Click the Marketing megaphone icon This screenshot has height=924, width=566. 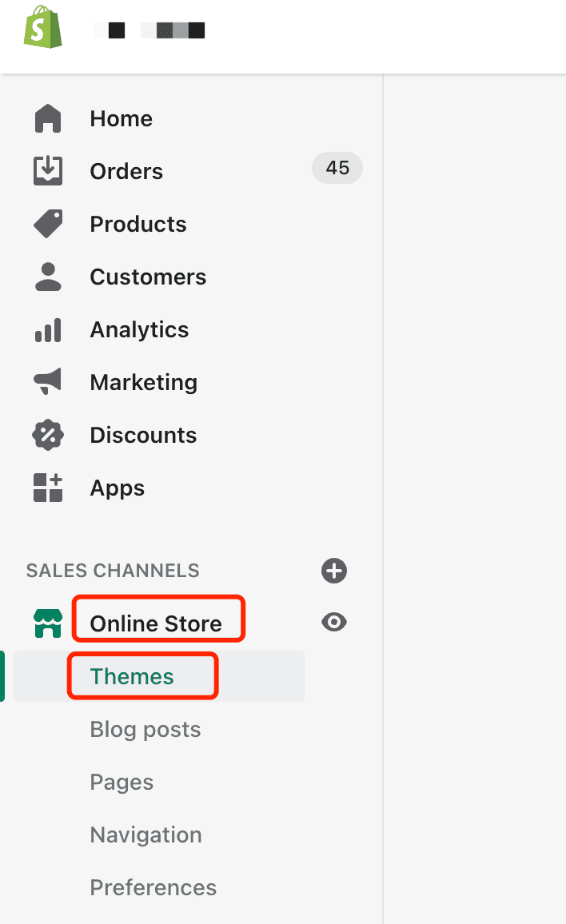(x=48, y=381)
